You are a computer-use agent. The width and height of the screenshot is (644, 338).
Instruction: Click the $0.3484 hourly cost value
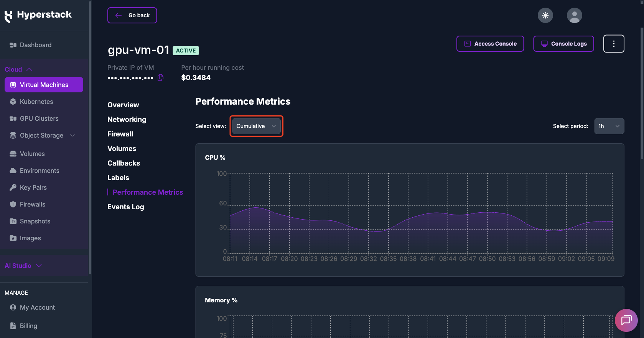(196, 78)
